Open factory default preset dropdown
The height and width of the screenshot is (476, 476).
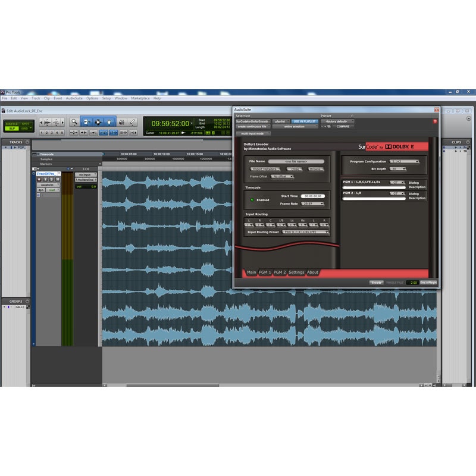(337, 121)
